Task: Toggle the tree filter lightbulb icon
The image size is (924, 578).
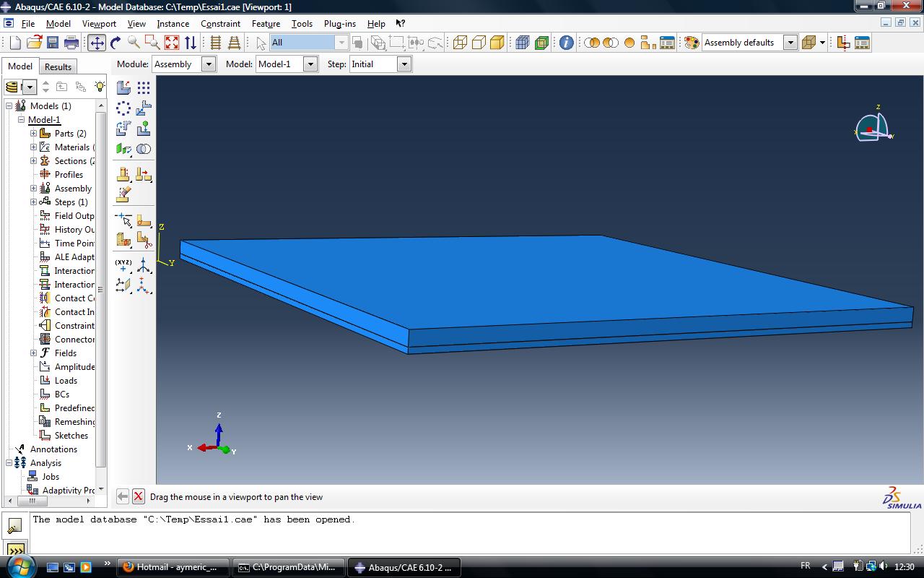Action: pyautogui.click(x=100, y=87)
